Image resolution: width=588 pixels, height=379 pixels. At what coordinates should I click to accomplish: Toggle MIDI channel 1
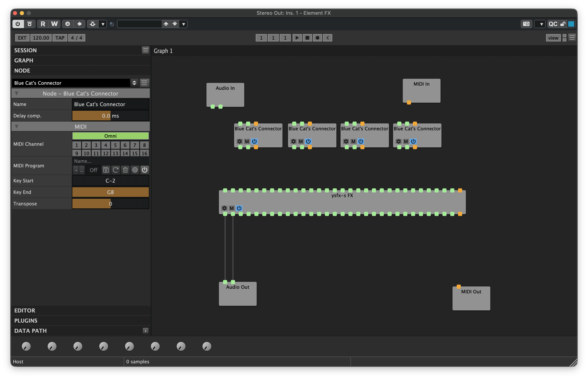(76, 145)
